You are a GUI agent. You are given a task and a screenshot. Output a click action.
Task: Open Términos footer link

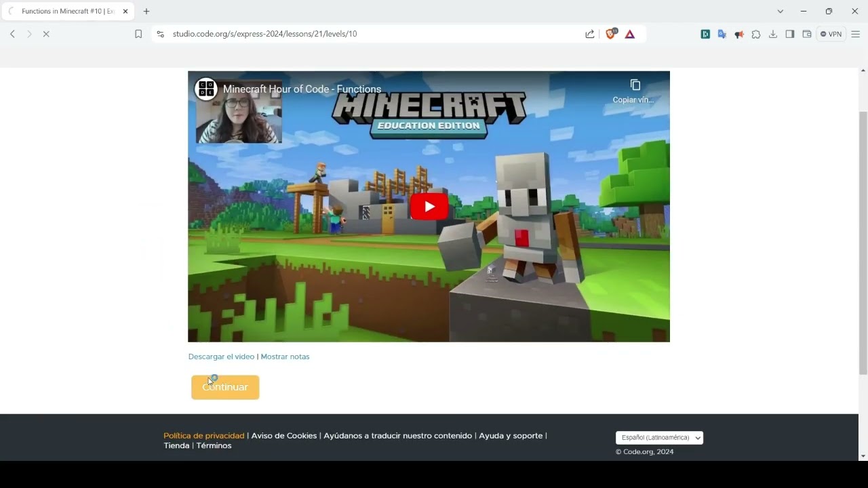point(214,446)
